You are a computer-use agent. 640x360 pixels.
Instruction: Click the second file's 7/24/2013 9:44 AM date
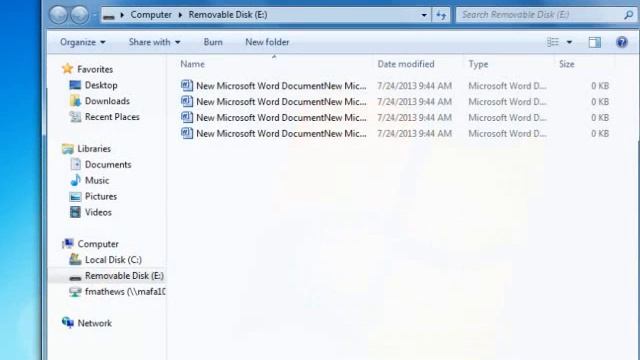pyautogui.click(x=414, y=102)
